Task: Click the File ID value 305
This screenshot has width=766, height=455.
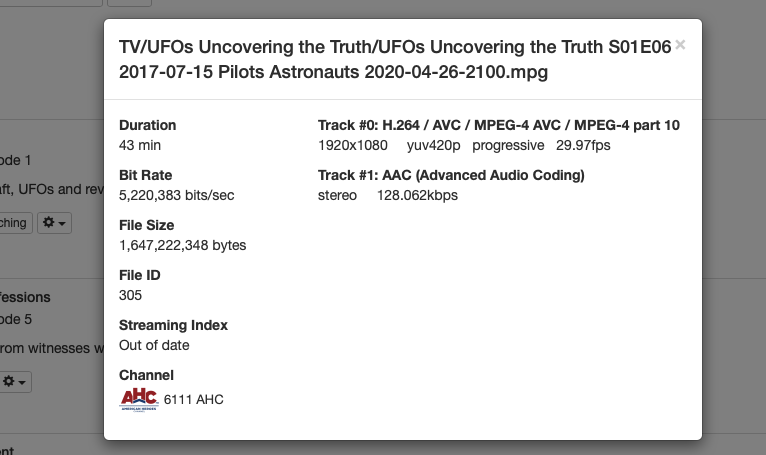Action: click(130, 295)
